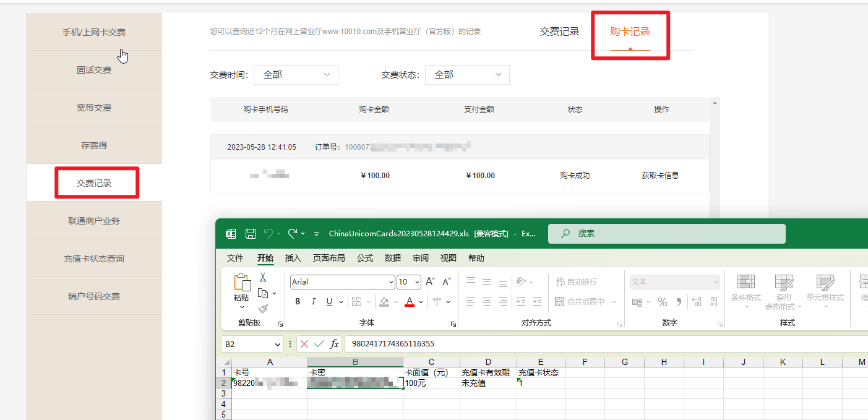The image size is (868, 420).
Task: Click the Percent style icon
Action: 663,302
